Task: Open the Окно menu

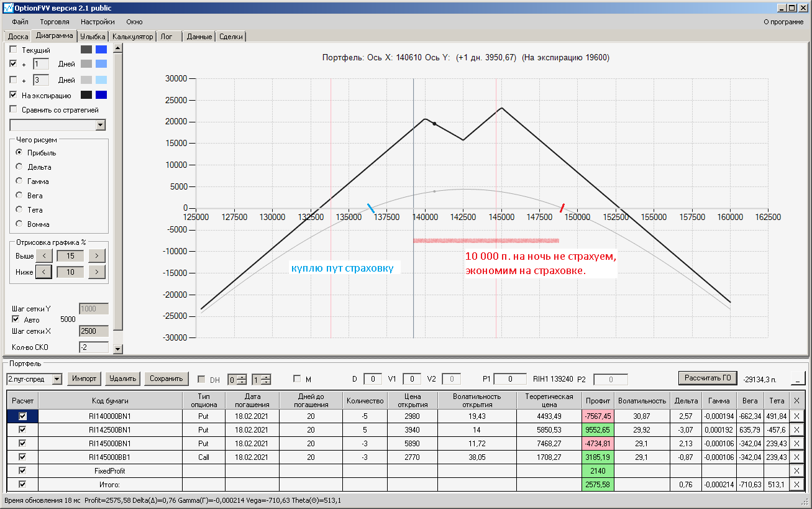Action: click(135, 22)
